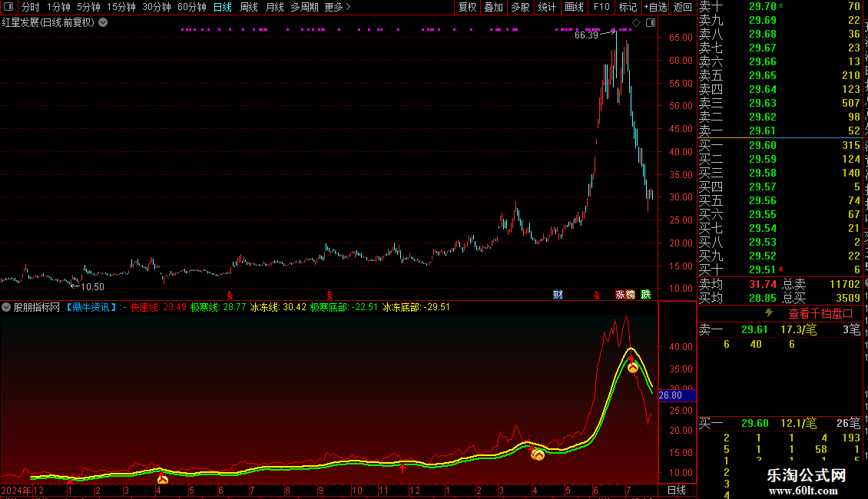Click the signal icon above April 2024 on the indicator

pos(162,479)
